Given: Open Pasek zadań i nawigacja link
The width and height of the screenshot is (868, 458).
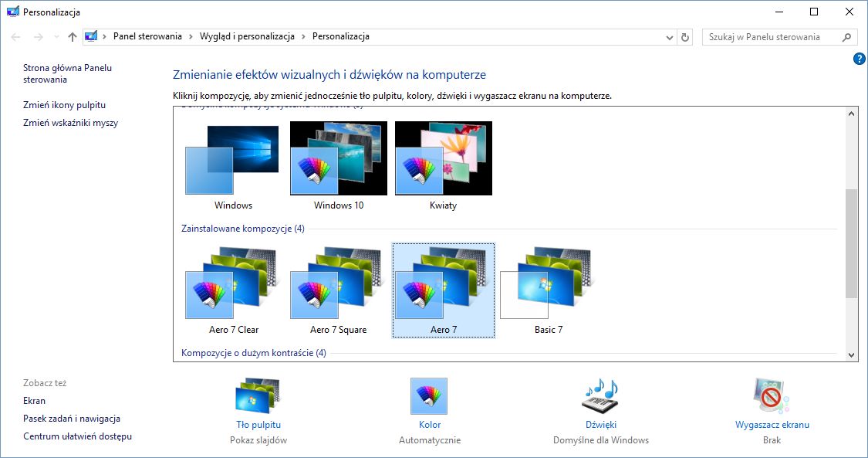Looking at the screenshot, I should click(72, 419).
